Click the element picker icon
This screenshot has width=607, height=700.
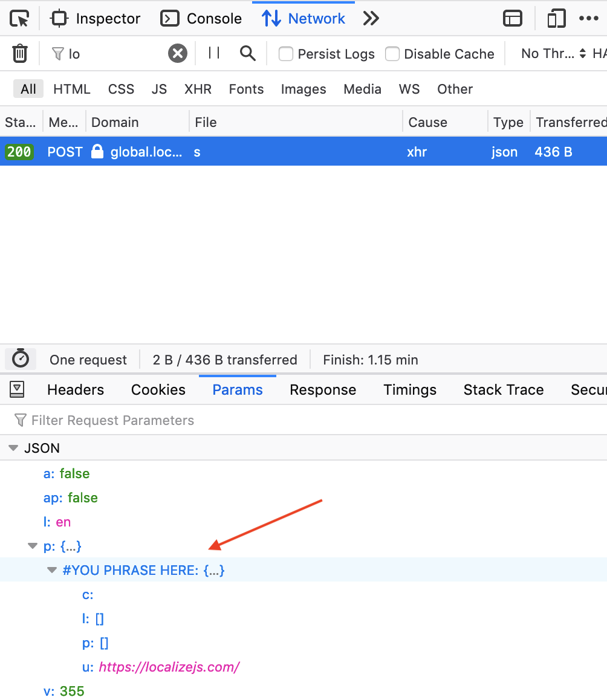point(19,19)
